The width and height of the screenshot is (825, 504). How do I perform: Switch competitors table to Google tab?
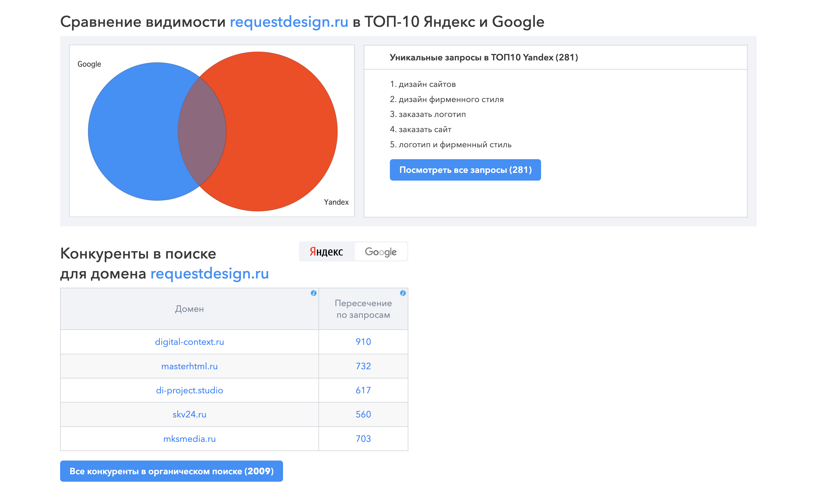380,252
